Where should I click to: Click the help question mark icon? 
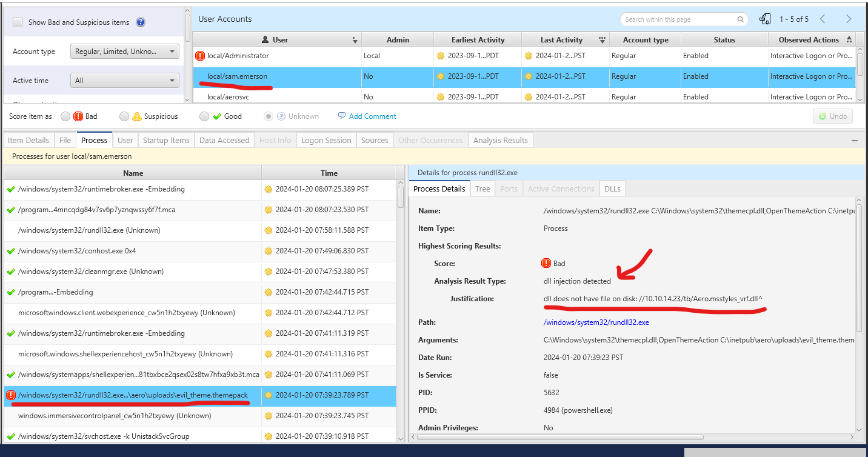141,22
